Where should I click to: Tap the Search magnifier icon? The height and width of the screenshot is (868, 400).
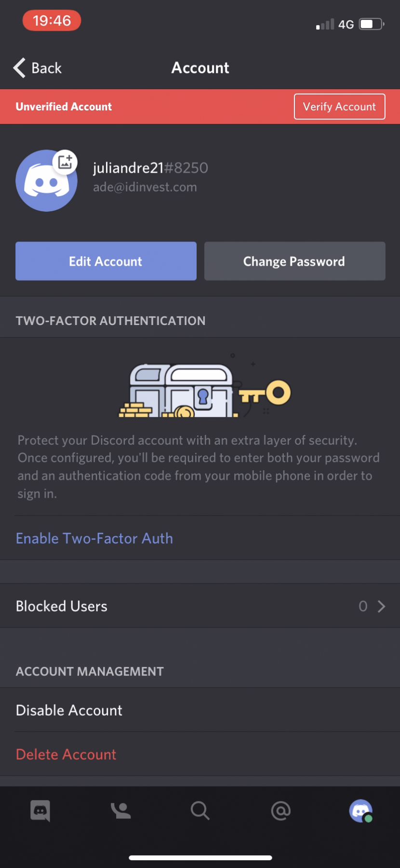(200, 811)
